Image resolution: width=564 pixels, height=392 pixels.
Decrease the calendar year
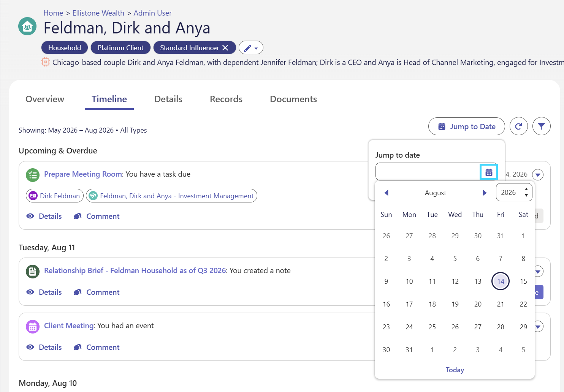click(x=526, y=196)
